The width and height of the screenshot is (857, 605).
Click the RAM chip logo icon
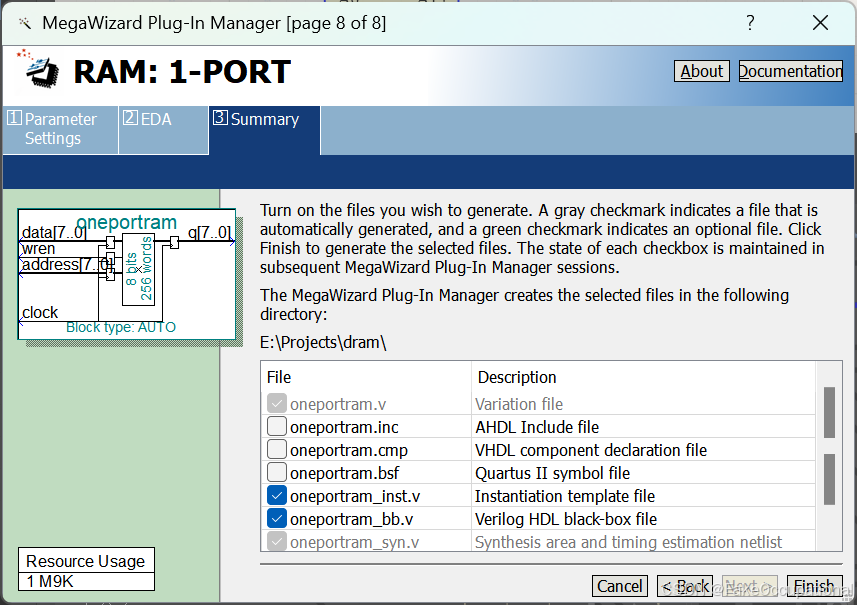39,68
